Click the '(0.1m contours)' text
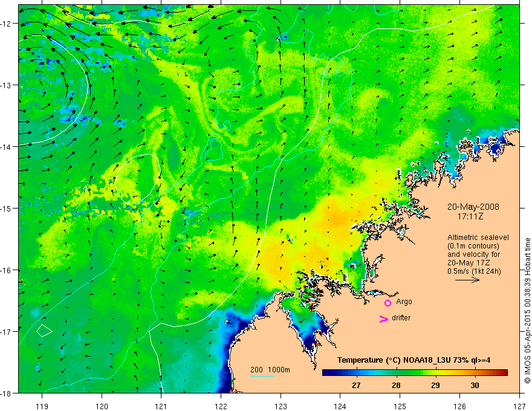This screenshot has width=532, height=411. pos(473,246)
